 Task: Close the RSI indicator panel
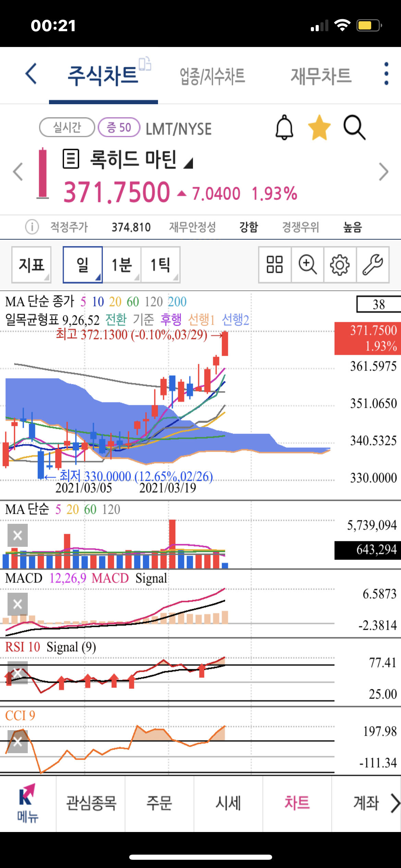tap(17, 673)
